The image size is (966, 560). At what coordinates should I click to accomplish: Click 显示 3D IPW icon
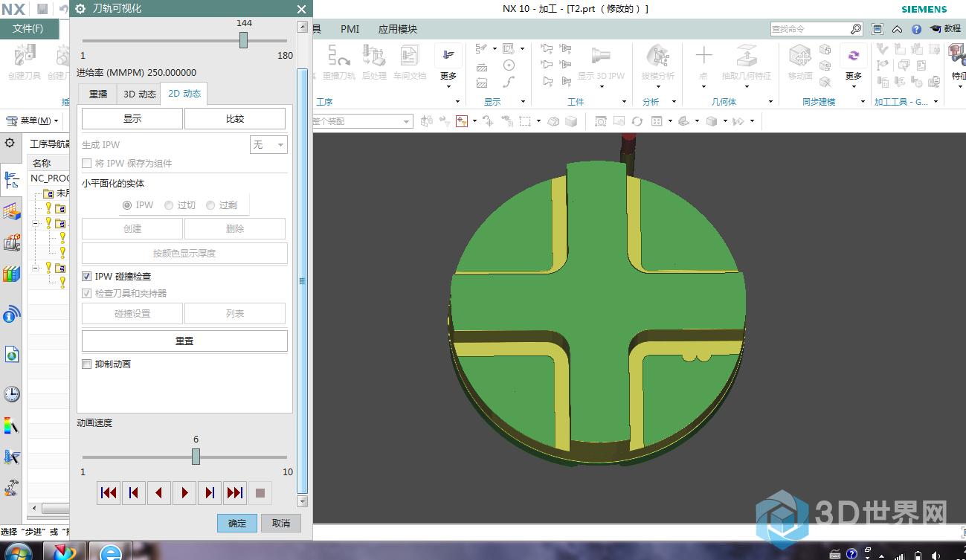(x=601, y=62)
